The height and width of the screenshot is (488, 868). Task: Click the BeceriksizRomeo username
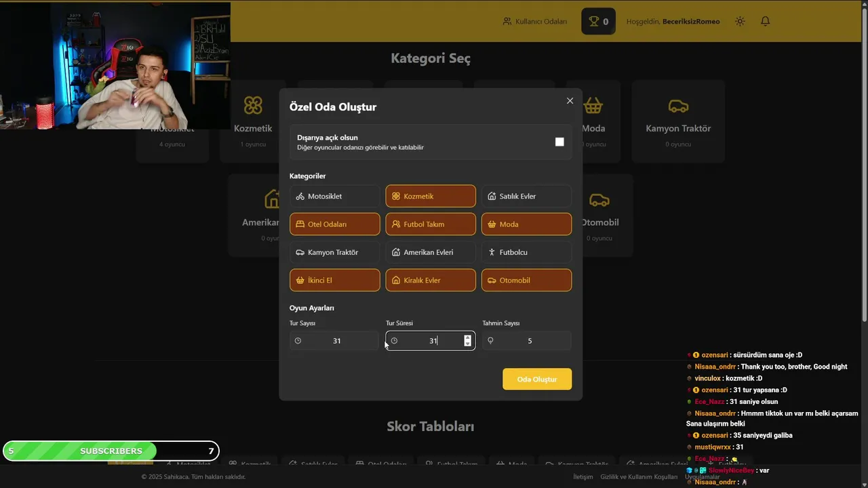pos(691,22)
